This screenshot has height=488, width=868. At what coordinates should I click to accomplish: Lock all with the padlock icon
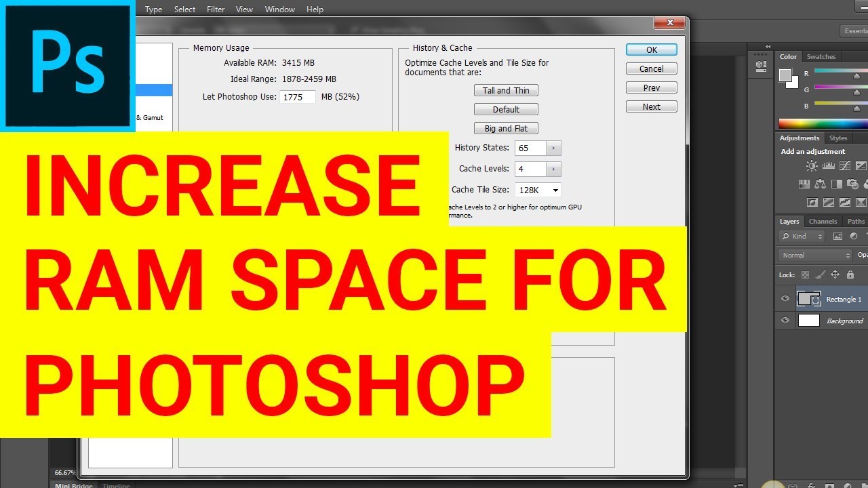pyautogui.click(x=850, y=274)
